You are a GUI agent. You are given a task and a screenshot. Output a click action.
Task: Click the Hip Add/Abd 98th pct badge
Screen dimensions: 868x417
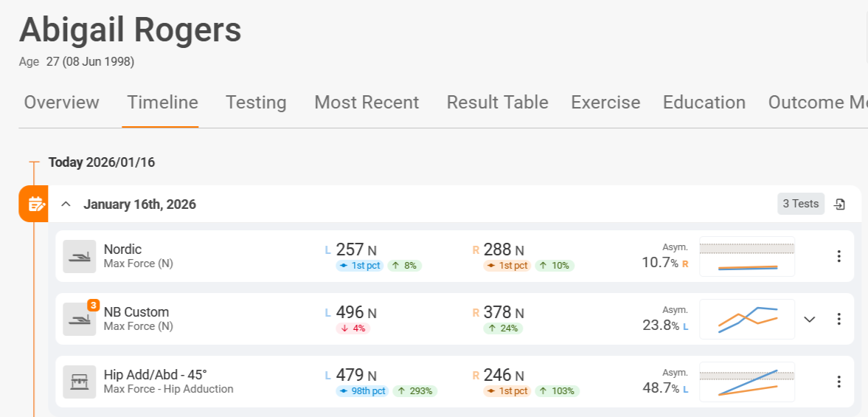click(x=362, y=391)
